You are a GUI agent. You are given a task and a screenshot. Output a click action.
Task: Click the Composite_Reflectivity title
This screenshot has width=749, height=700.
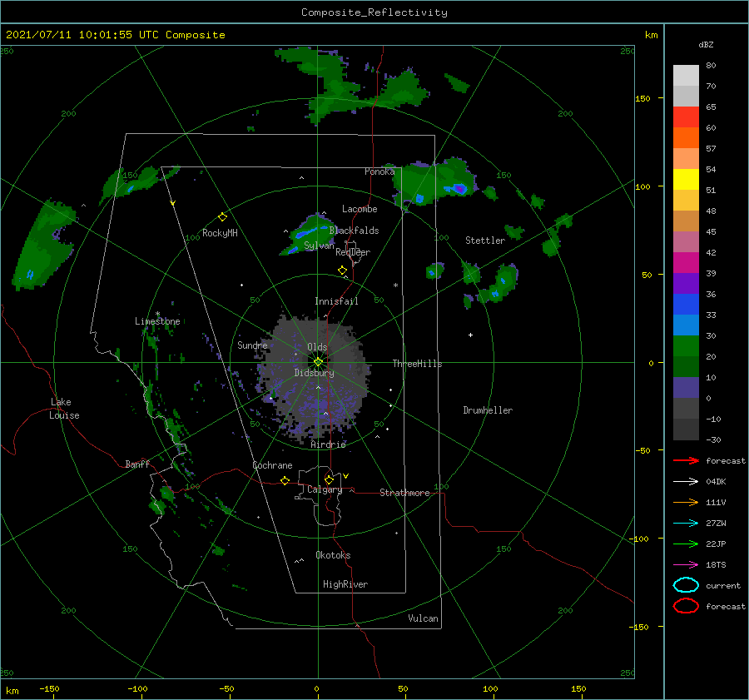tap(374, 12)
